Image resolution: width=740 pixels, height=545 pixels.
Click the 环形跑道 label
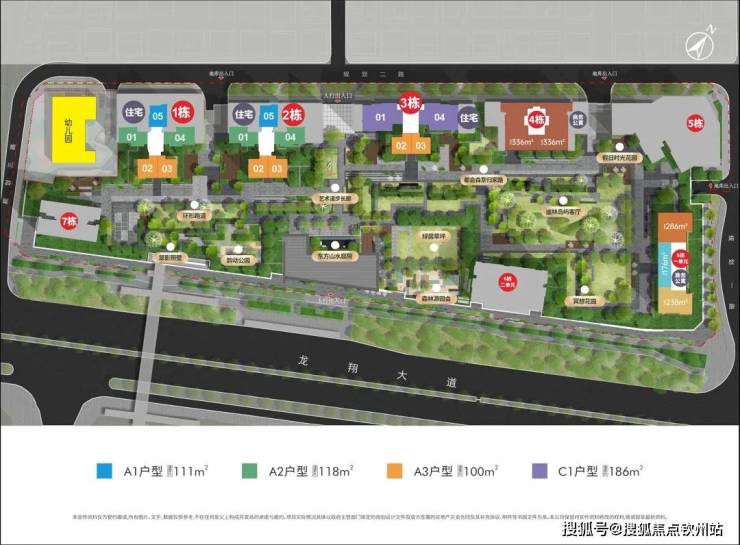pyautogui.click(x=194, y=216)
